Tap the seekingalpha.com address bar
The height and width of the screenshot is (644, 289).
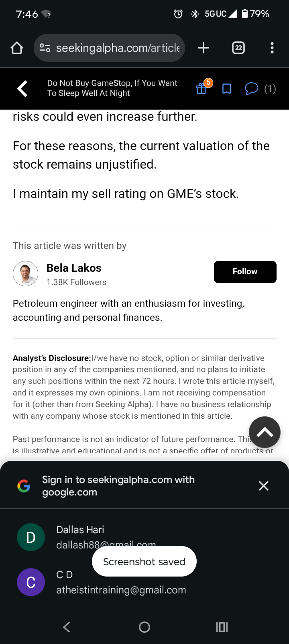point(118,48)
